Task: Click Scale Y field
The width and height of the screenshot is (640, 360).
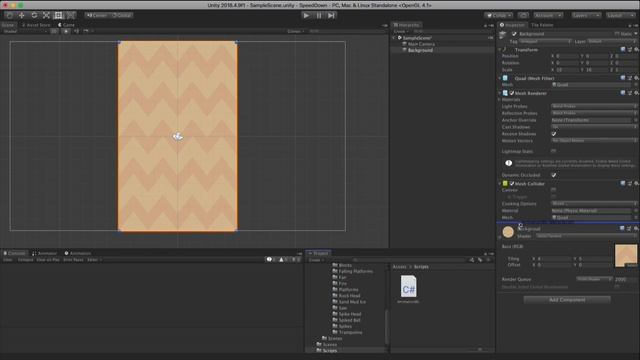Action: (598, 70)
